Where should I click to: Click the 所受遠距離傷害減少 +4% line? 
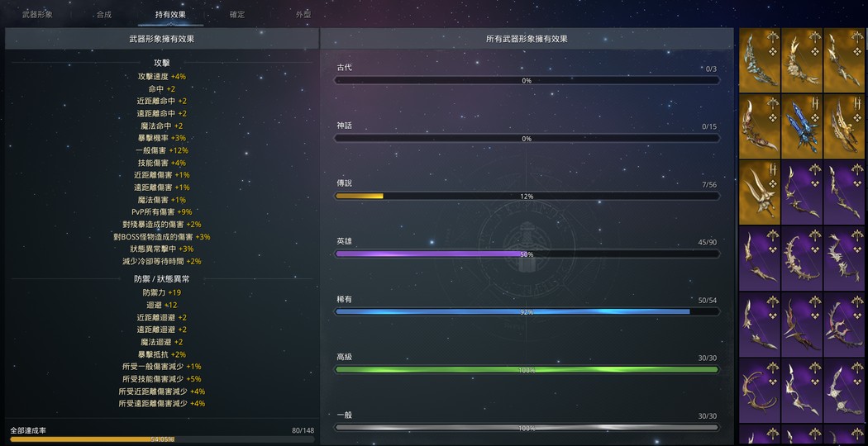click(x=162, y=403)
